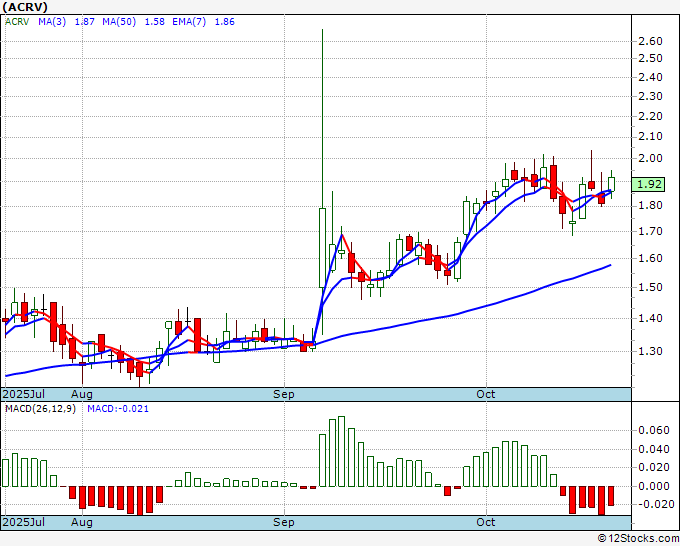The width and height of the screenshot is (680, 546).
Task: Click Oct on MACD date axis
Action: (486, 522)
